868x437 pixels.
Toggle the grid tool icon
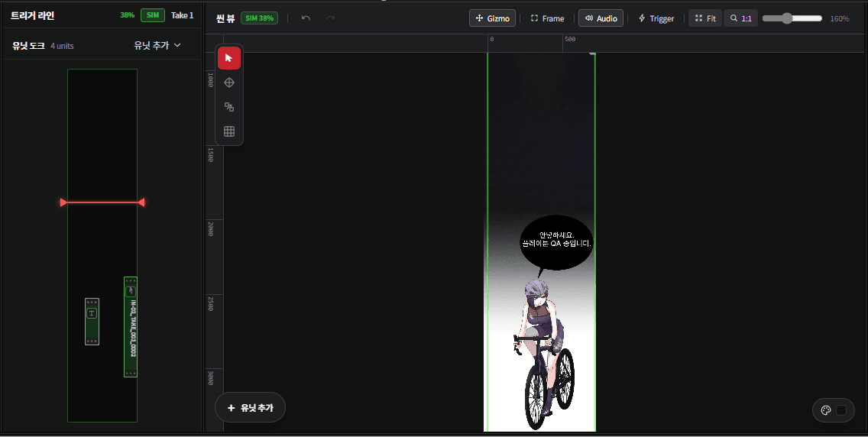pyautogui.click(x=228, y=131)
